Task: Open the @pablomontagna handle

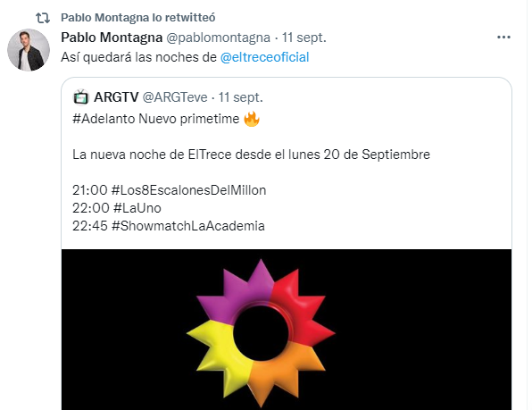Action: tap(218, 38)
